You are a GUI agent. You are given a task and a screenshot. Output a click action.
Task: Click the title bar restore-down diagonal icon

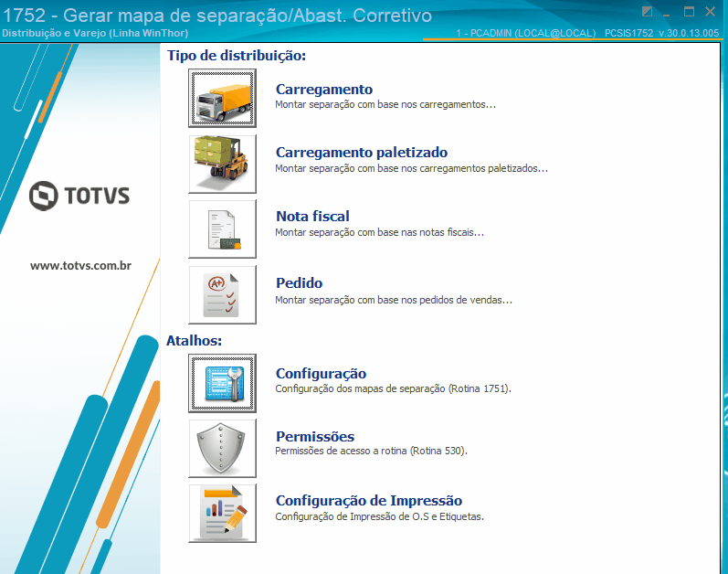pos(647,12)
